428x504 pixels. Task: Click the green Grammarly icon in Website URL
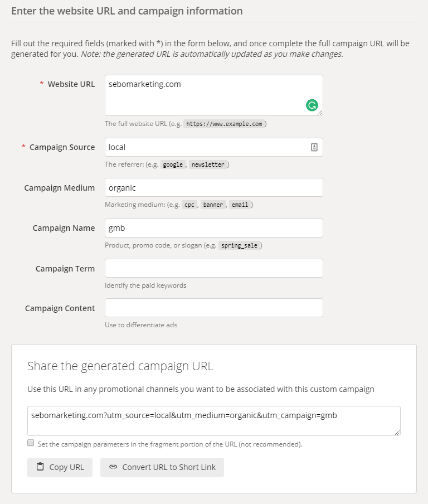[312, 105]
